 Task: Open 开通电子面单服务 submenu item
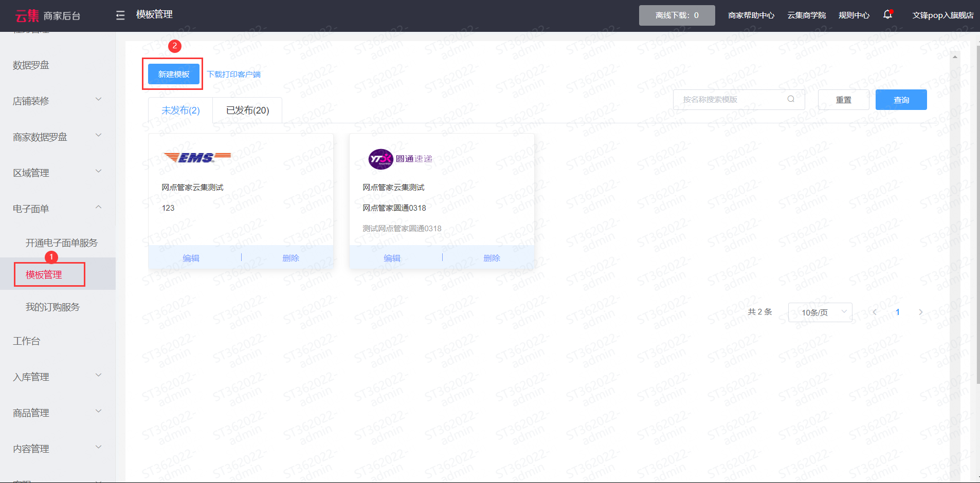[62, 243]
